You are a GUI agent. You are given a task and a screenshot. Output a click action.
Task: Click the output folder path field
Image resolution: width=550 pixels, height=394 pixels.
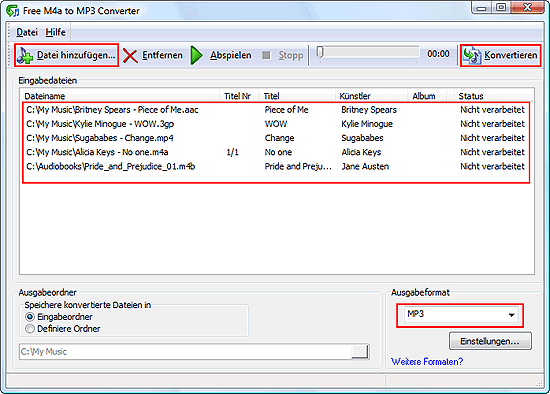click(185, 352)
